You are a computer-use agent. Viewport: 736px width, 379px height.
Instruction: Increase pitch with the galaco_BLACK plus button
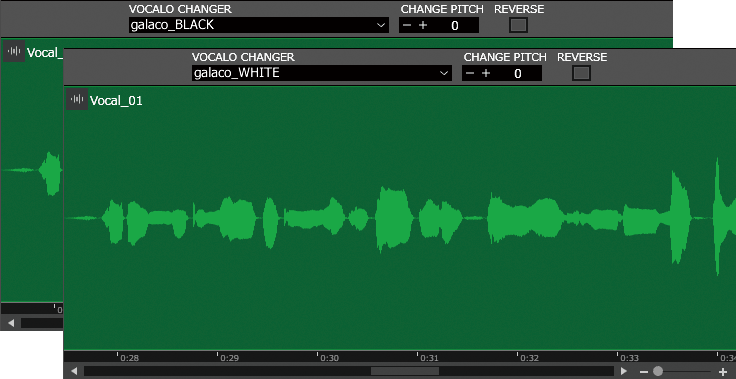(x=423, y=25)
